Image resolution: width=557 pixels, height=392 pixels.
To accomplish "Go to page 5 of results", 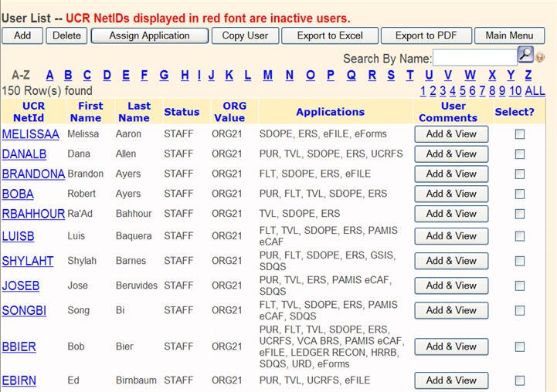I will pos(461,91).
